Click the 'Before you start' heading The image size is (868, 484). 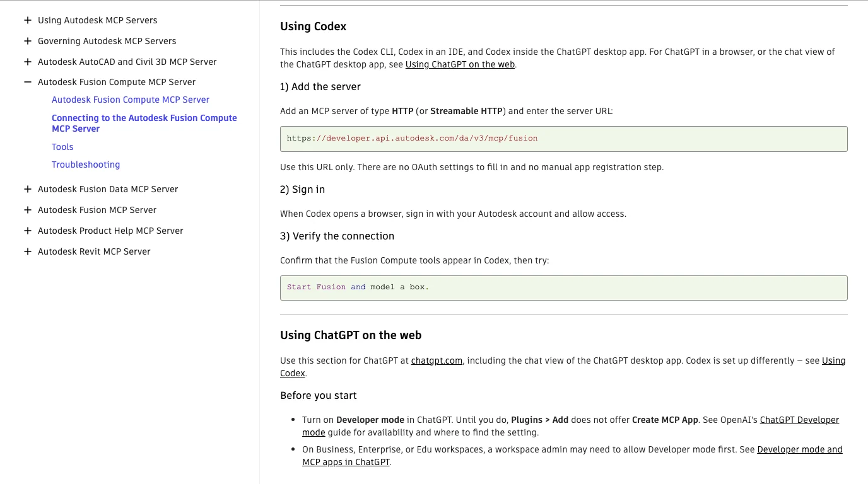(x=319, y=396)
